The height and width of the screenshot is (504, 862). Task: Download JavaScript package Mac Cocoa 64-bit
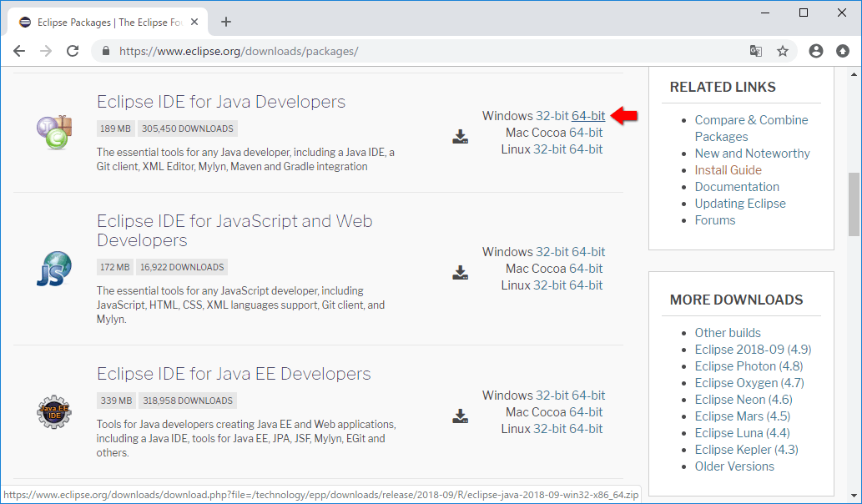click(x=586, y=268)
